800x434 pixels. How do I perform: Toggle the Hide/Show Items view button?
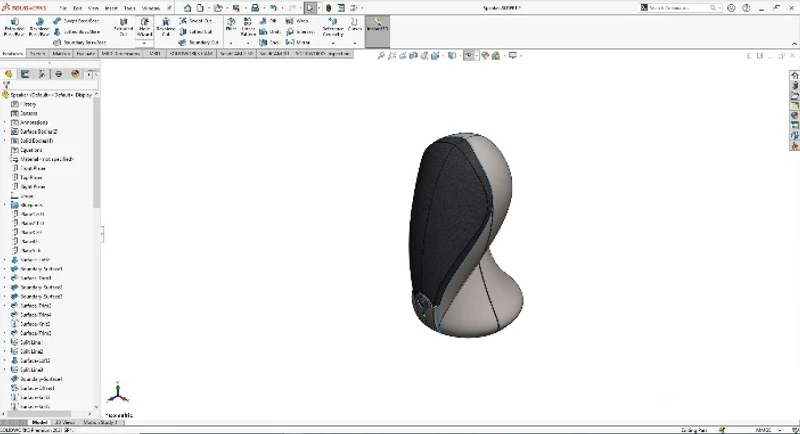[468, 56]
